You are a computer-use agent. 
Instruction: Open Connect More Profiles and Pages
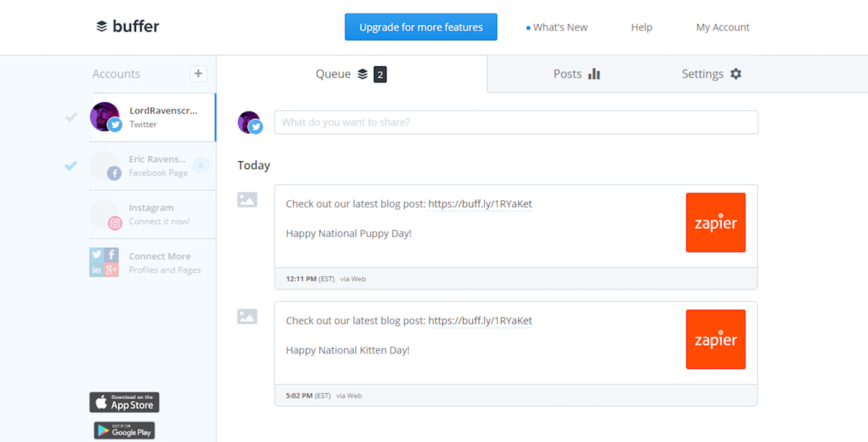[x=153, y=263]
